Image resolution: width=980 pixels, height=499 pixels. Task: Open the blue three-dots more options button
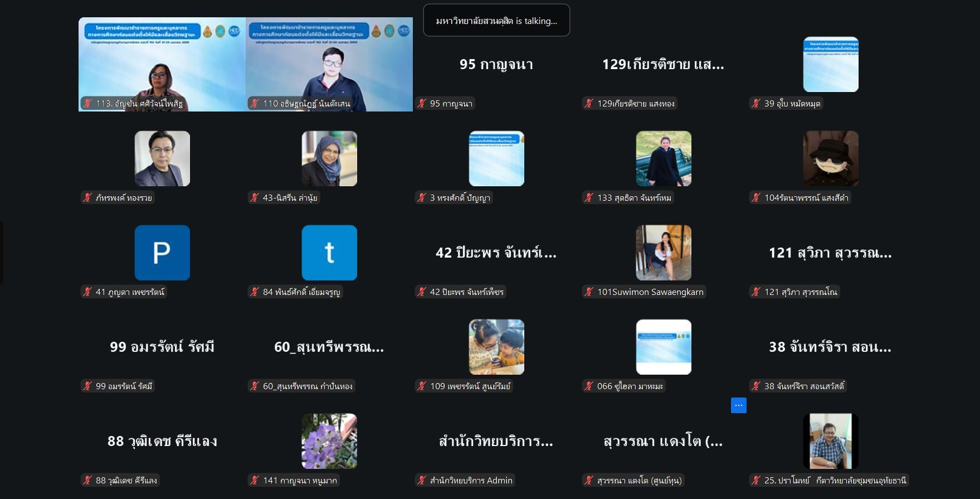(738, 406)
